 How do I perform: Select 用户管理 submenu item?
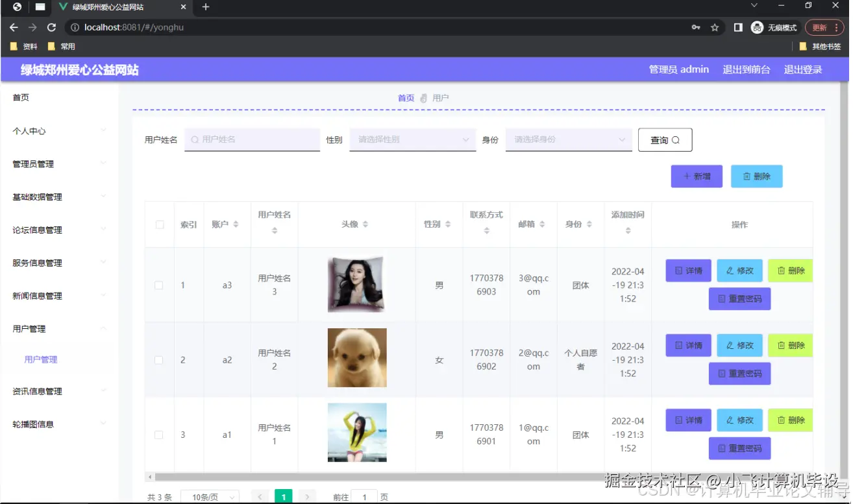[41, 359]
